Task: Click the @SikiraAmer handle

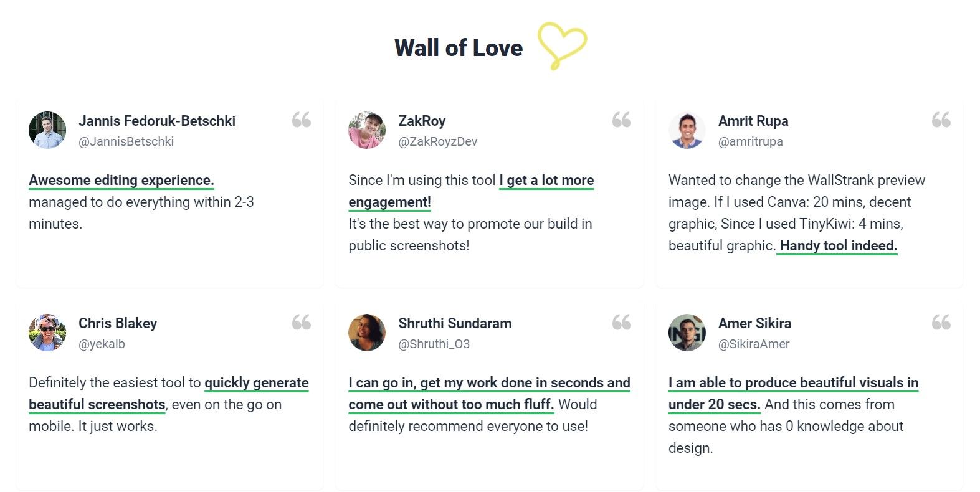Action: click(x=754, y=344)
